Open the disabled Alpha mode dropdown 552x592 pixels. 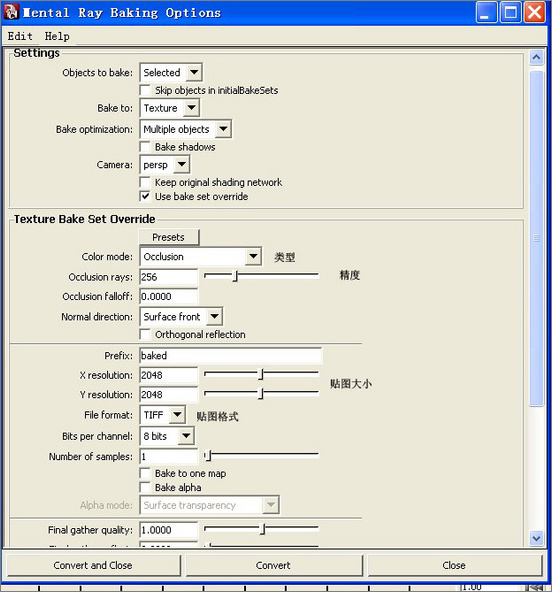210,505
